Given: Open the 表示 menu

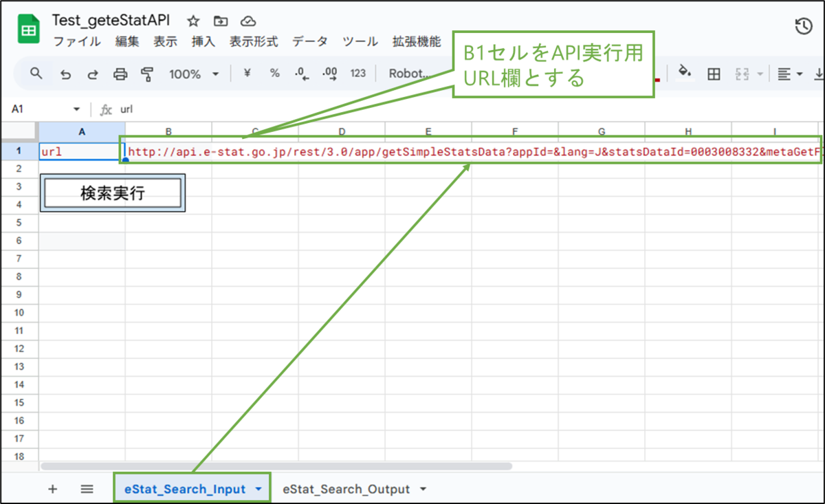Looking at the screenshot, I should click(165, 41).
